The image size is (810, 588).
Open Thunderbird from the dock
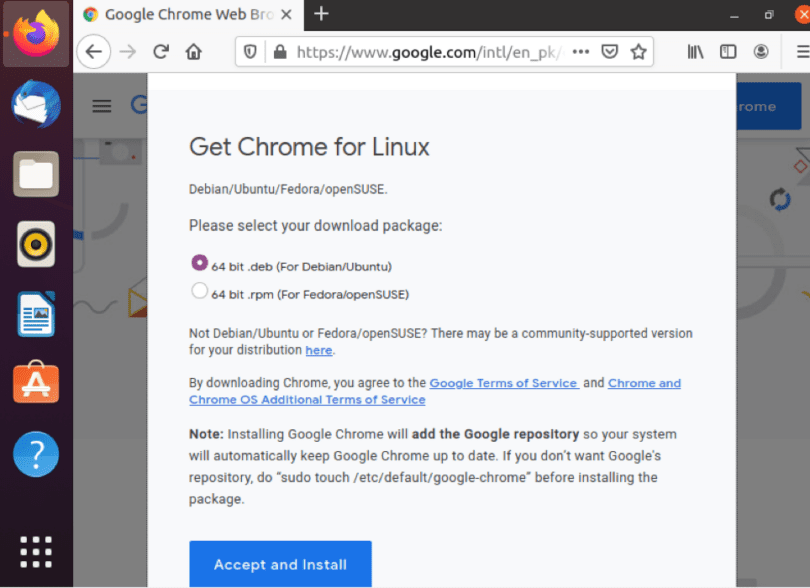click(36, 104)
